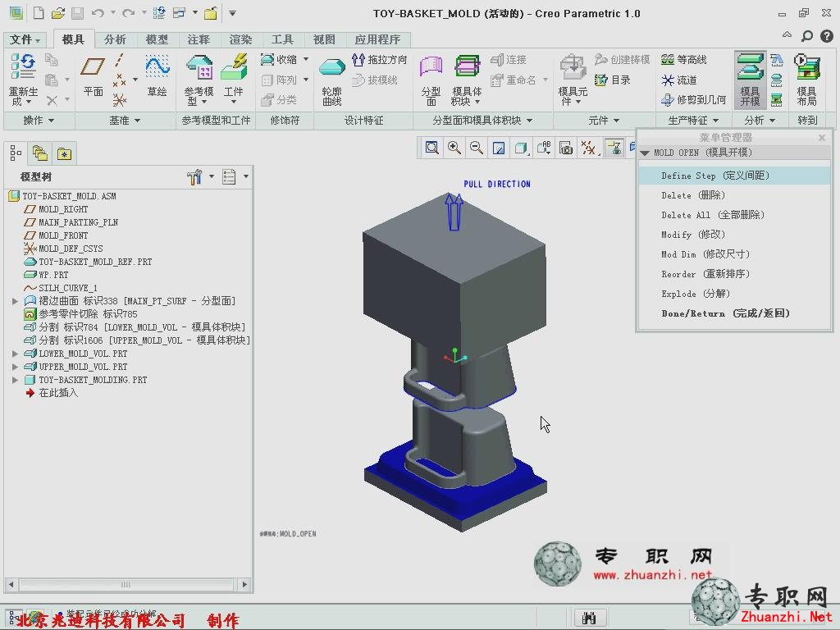Switch to the 视图 ribbon tab

[x=324, y=39]
